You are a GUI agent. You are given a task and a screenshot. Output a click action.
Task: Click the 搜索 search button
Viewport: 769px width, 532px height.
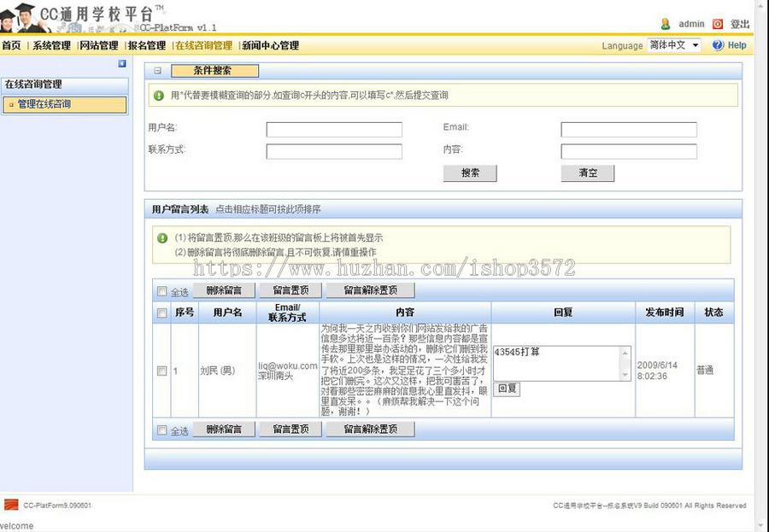coord(470,173)
